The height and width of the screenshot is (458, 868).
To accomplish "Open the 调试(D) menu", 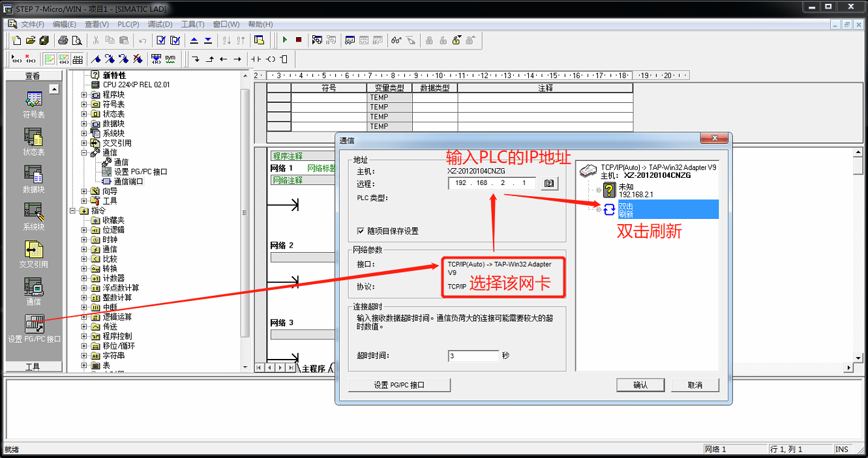I will point(160,24).
